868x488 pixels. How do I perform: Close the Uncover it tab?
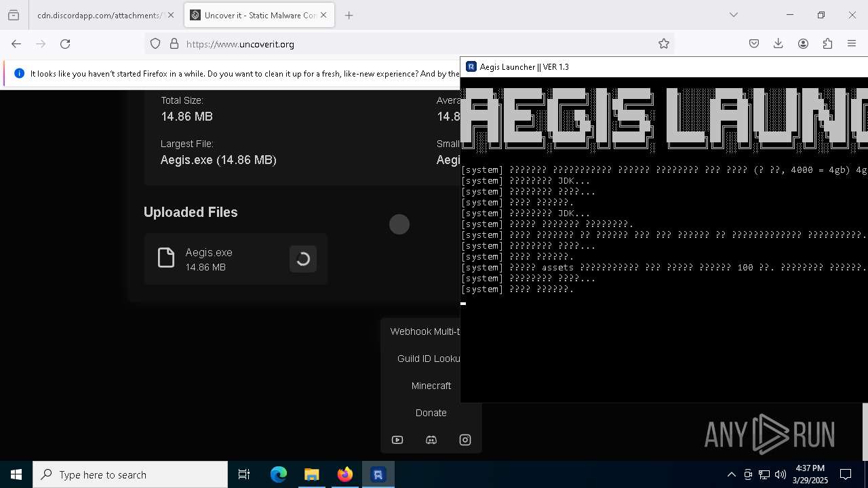[323, 15]
